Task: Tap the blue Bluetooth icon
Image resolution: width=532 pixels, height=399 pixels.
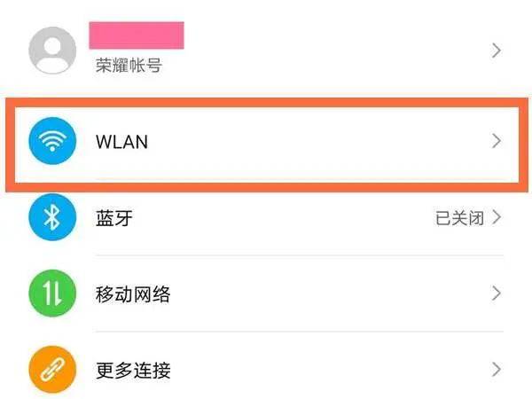Action: pos(52,218)
